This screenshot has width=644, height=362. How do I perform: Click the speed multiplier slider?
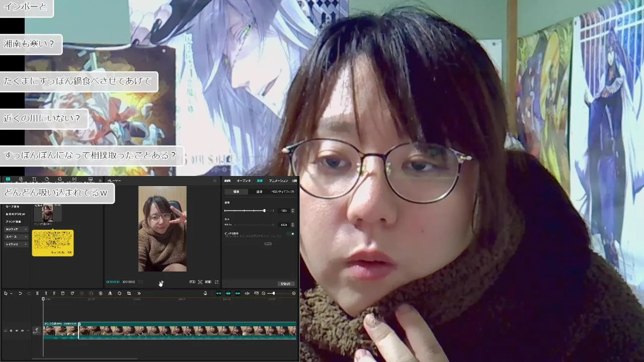pos(249,211)
